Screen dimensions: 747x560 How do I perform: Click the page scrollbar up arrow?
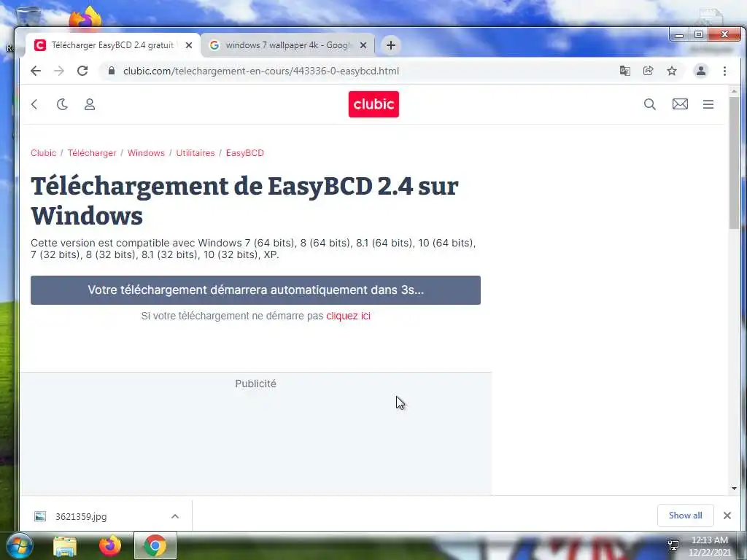pos(734,90)
